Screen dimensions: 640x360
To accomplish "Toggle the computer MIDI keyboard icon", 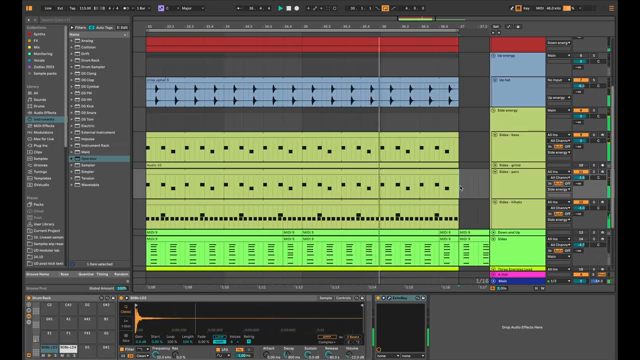I will coord(518,8).
